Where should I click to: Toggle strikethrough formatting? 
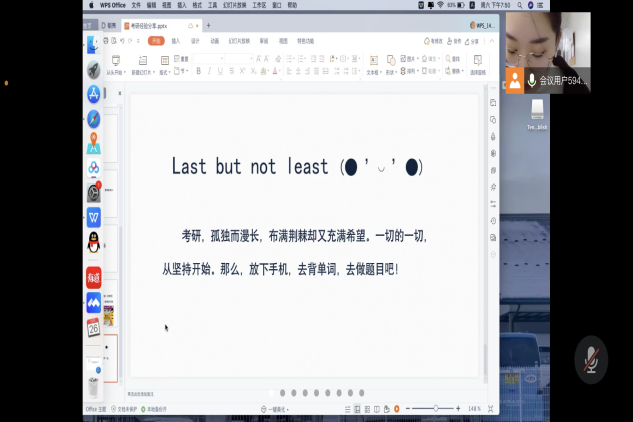point(231,71)
